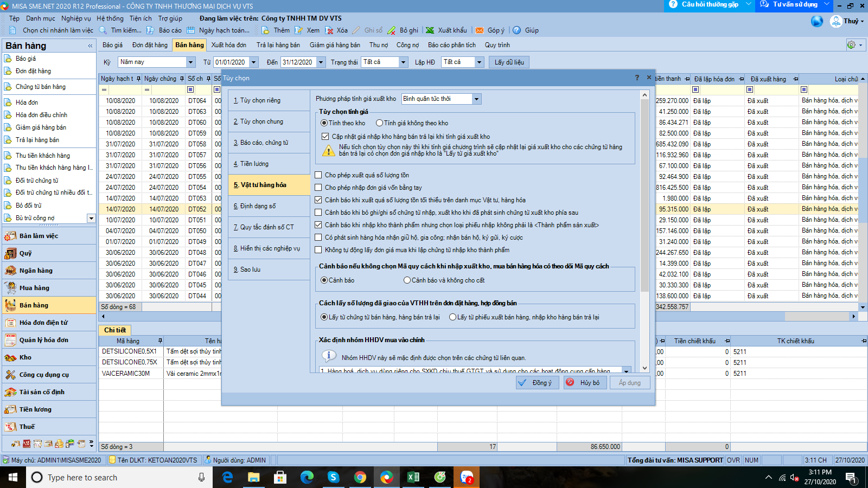Toggle Cập nhật giá nhập kho checkbox

tap(325, 137)
